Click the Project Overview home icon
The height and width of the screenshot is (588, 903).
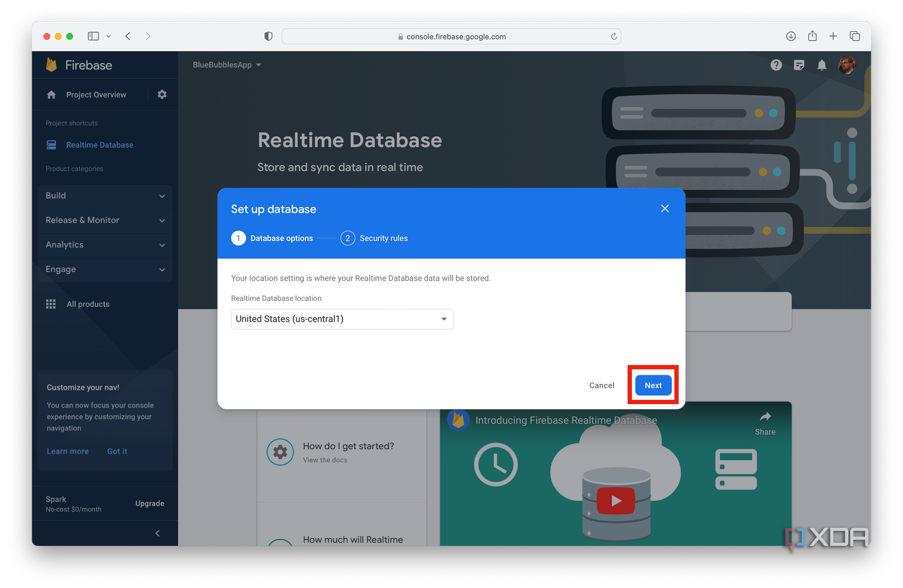click(x=51, y=95)
